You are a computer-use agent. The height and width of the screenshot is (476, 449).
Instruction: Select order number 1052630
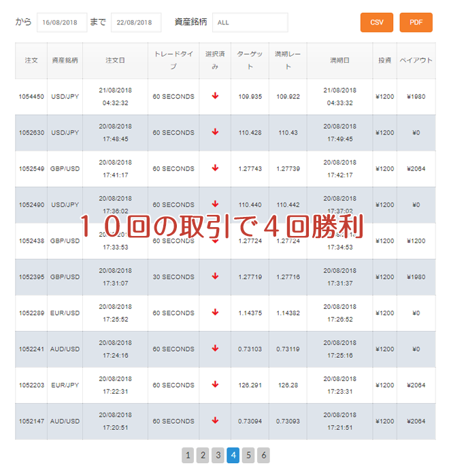tap(31, 133)
